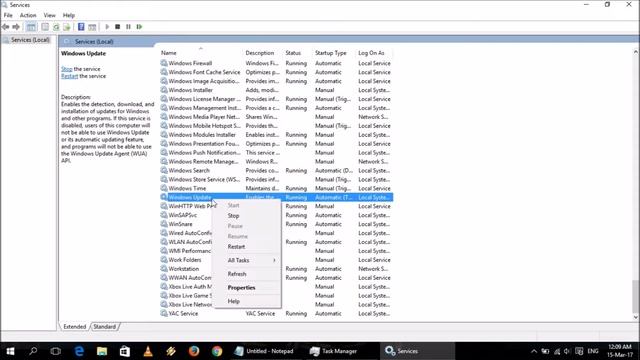Click the Stop Service square icon

pos(118,27)
